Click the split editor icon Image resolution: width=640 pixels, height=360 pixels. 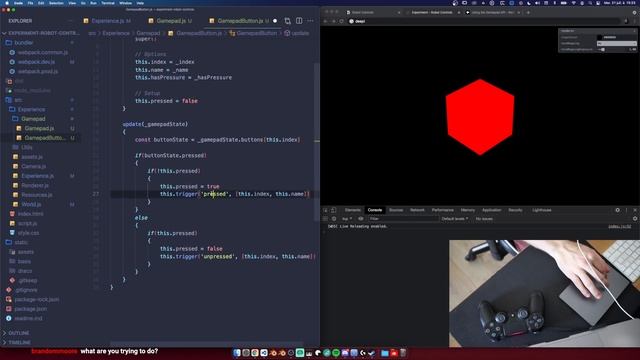pyautogui.click(x=299, y=21)
